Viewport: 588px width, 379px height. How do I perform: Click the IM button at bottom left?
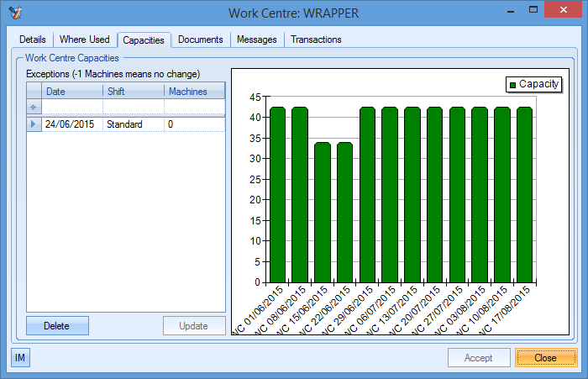[20, 358]
